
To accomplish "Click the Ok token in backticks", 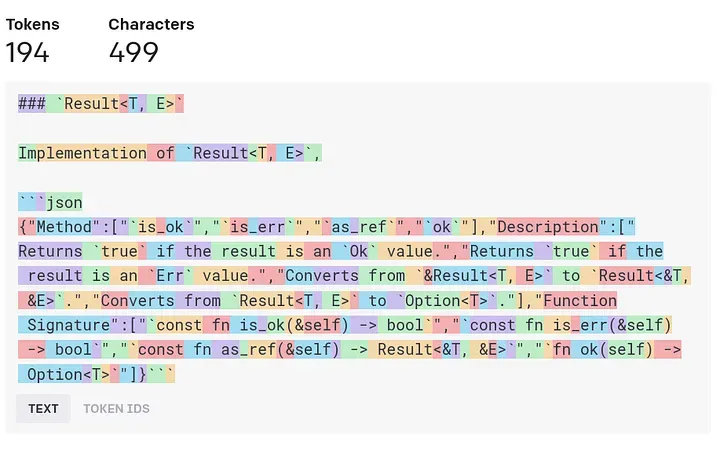I will [359, 251].
